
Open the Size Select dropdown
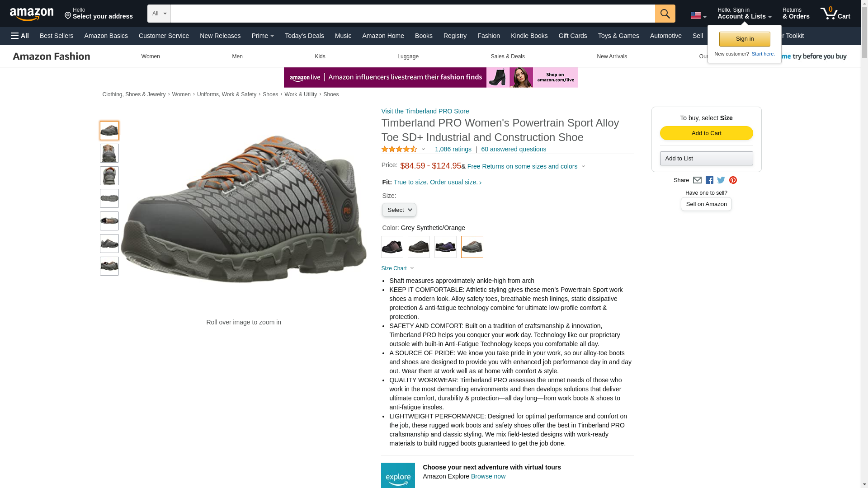click(x=399, y=210)
